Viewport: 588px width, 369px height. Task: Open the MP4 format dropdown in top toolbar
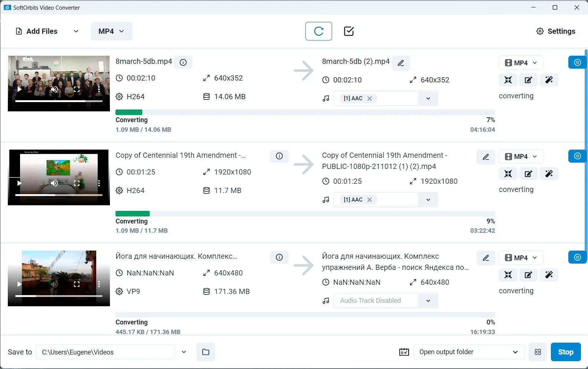point(111,31)
